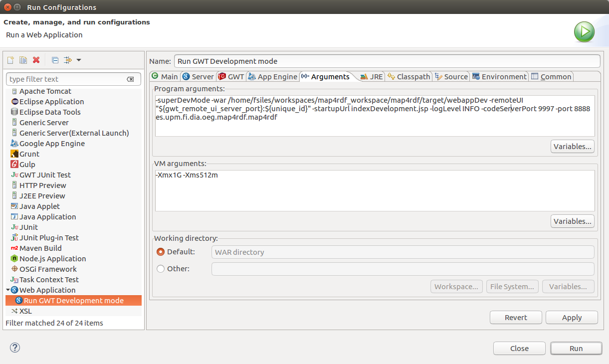Collapse the Web Application tree node
Image resolution: width=609 pixels, height=364 pixels.
coord(8,290)
